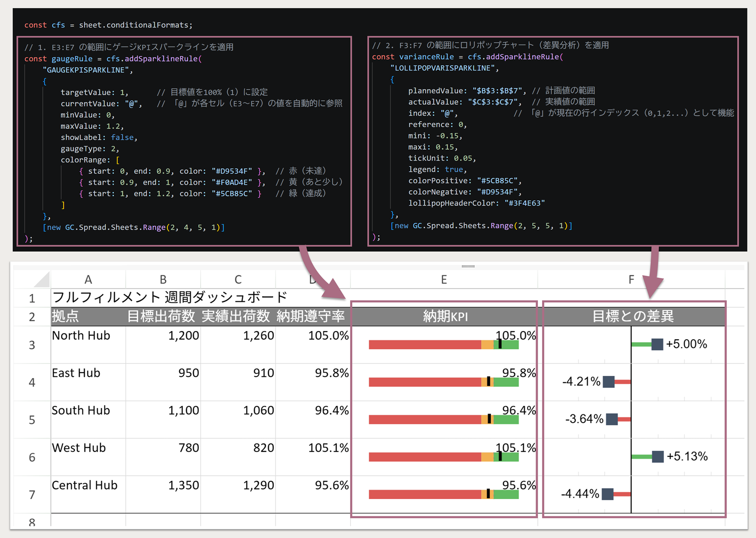Image resolution: width=756 pixels, height=538 pixels.
Task: Click title cell フルフィルメント 週間ダッシュボード
Action: (x=170, y=298)
